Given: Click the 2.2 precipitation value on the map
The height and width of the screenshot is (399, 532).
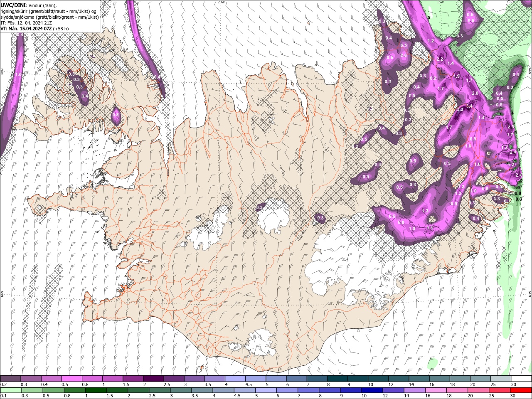Looking at the screenshot, I should click(440, 59).
